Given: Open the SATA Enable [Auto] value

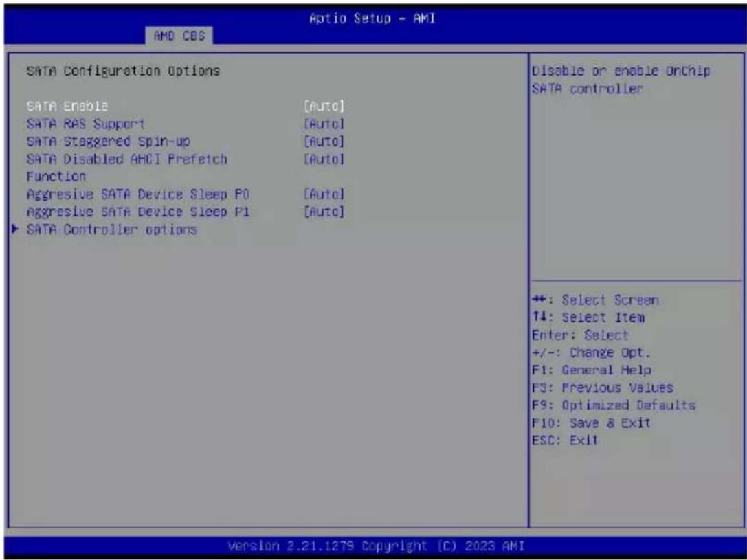Looking at the screenshot, I should coord(324,106).
